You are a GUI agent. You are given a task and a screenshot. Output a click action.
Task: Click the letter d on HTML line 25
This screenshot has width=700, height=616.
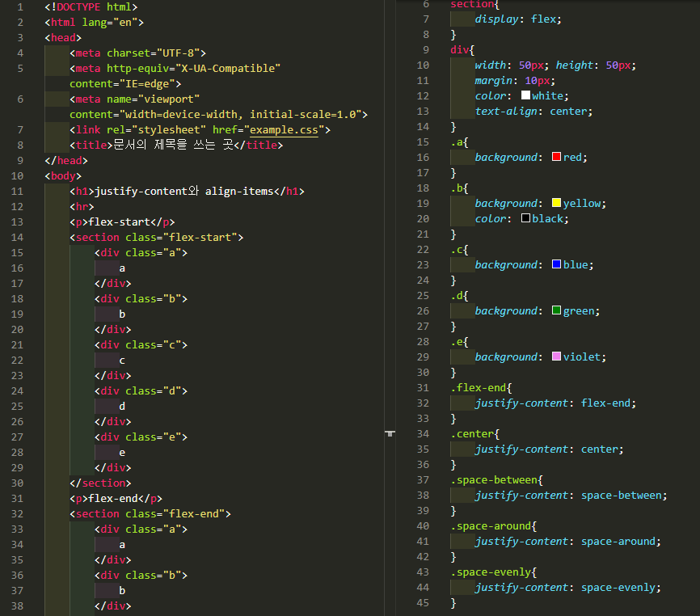click(x=122, y=406)
